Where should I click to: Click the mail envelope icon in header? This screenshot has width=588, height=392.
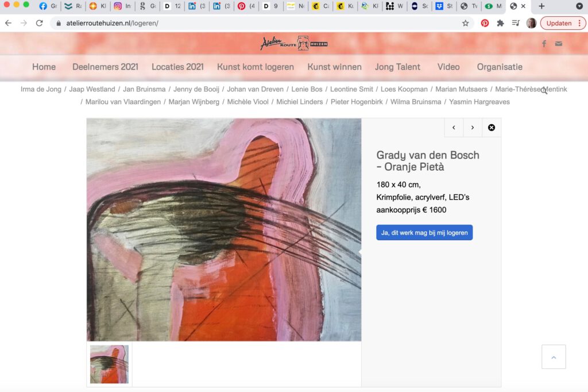(x=559, y=44)
